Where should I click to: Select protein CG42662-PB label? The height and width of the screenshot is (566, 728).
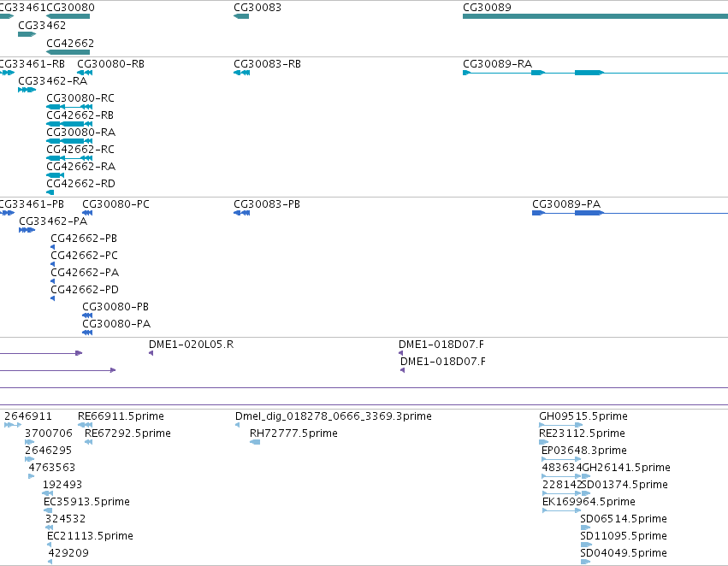click(84, 239)
